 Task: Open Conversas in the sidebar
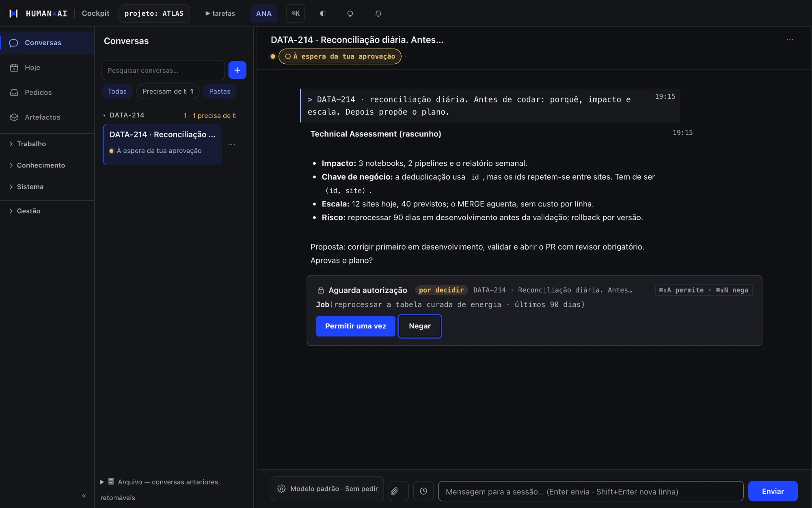[x=47, y=43]
